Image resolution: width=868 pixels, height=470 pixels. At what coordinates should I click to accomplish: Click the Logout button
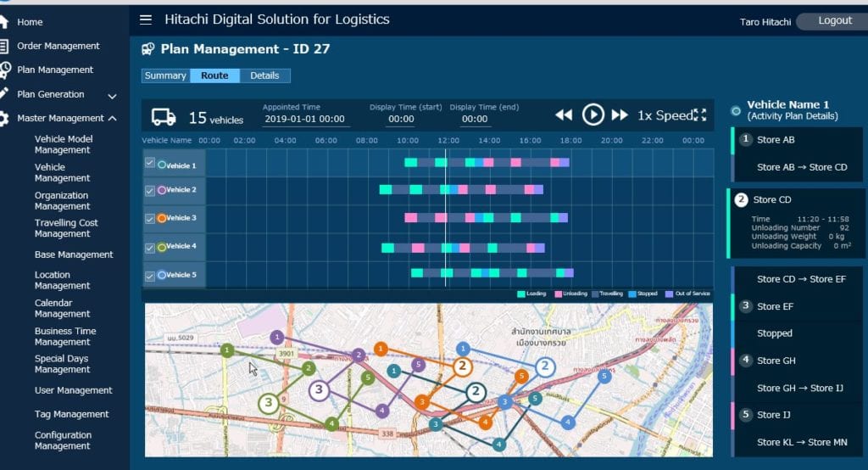click(x=834, y=21)
